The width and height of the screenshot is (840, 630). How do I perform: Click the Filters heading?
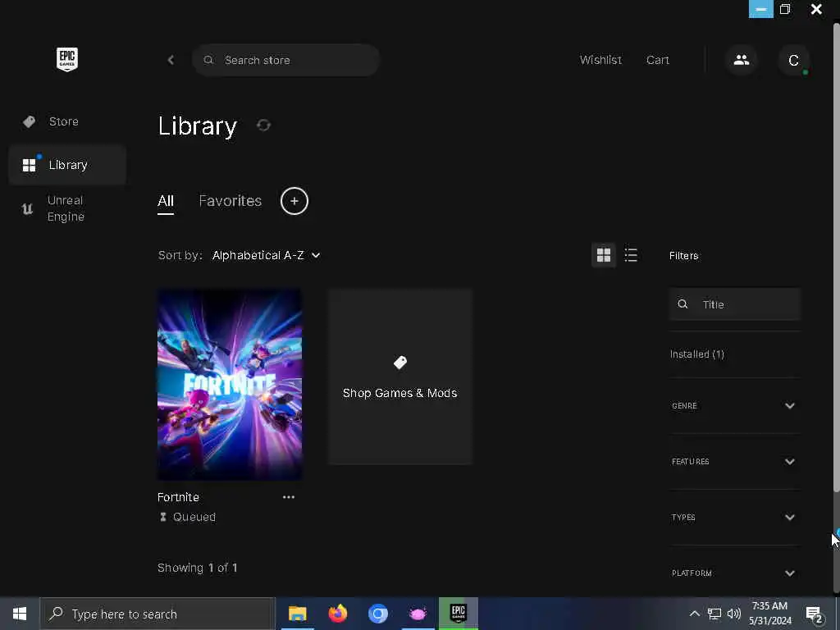(x=683, y=256)
